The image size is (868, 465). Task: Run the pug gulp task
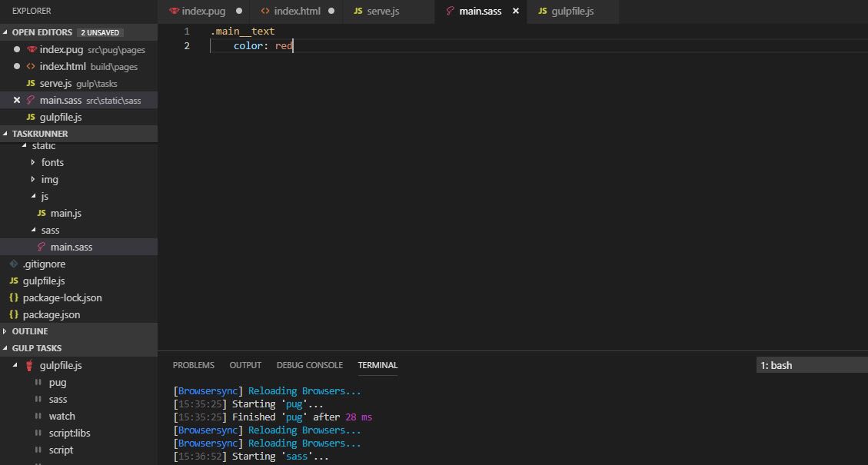pyautogui.click(x=58, y=383)
